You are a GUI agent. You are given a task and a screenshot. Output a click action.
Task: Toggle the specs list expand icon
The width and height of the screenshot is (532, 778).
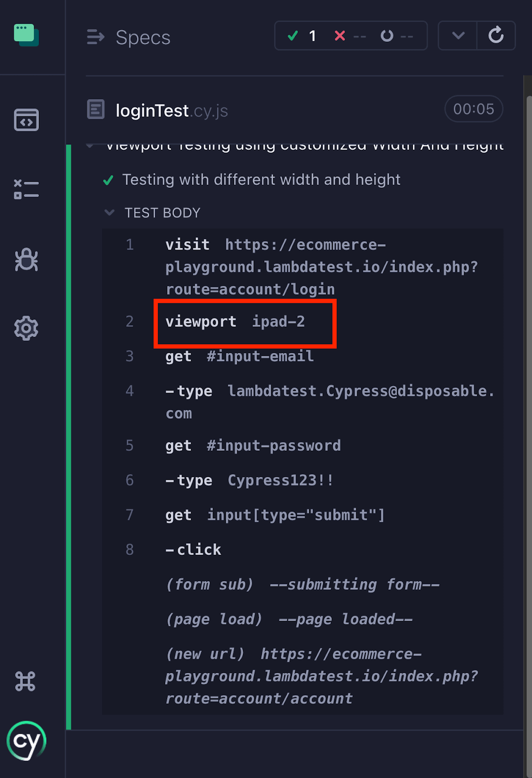96,37
